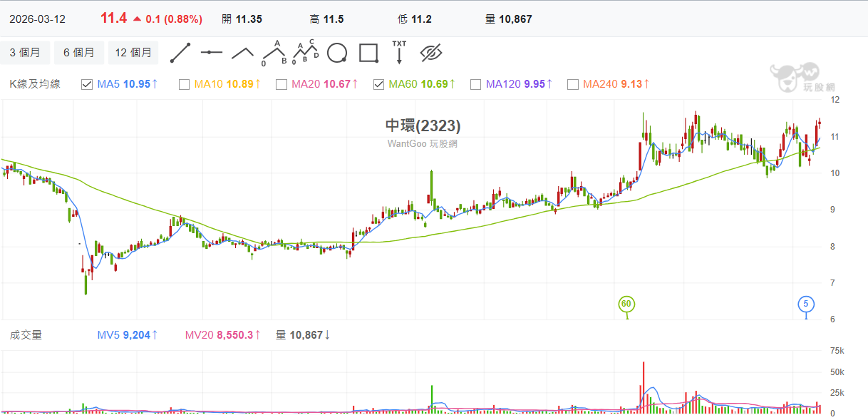868x420 pixels.
Task: Disable the MA60 moving average checkbox
Action: (379, 85)
